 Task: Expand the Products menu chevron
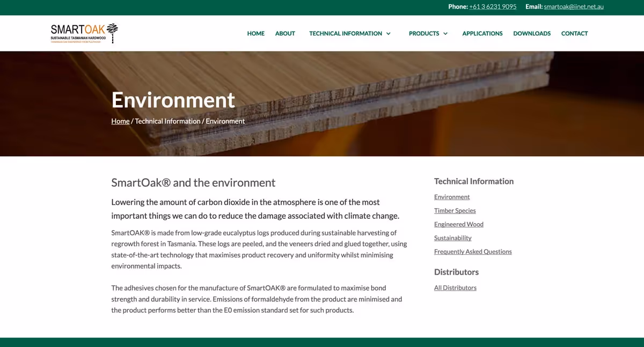[x=445, y=33]
